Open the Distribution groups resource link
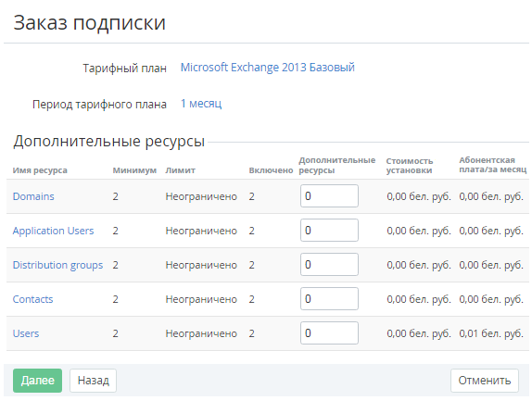Viewport: 532px width, 401px height. pos(57,265)
